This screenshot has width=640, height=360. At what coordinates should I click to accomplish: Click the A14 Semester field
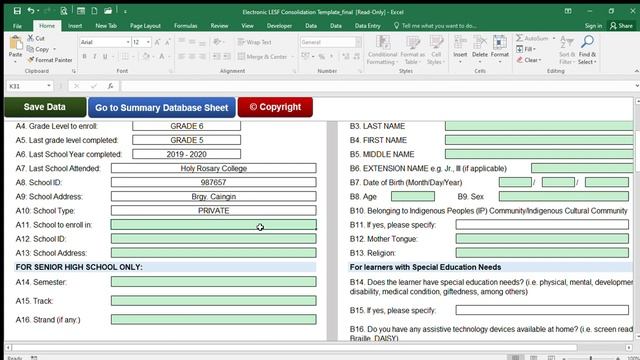coord(213,282)
